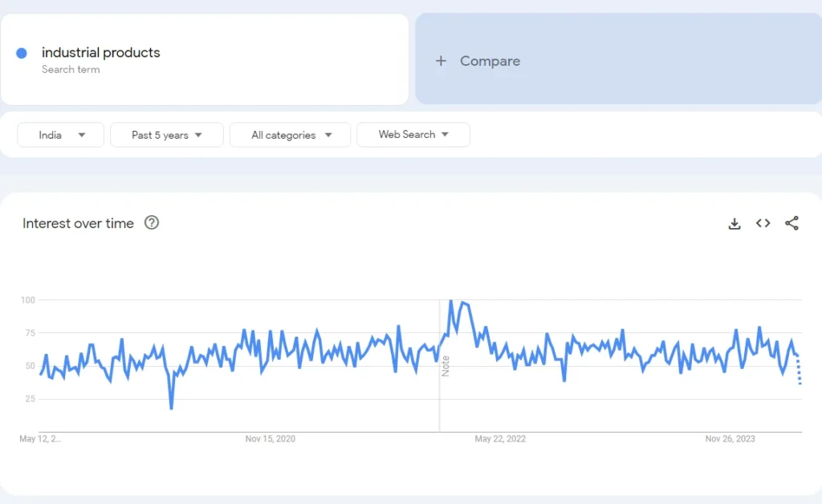Click the Compare text label
The image size is (822, 504).
pos(490,61)
